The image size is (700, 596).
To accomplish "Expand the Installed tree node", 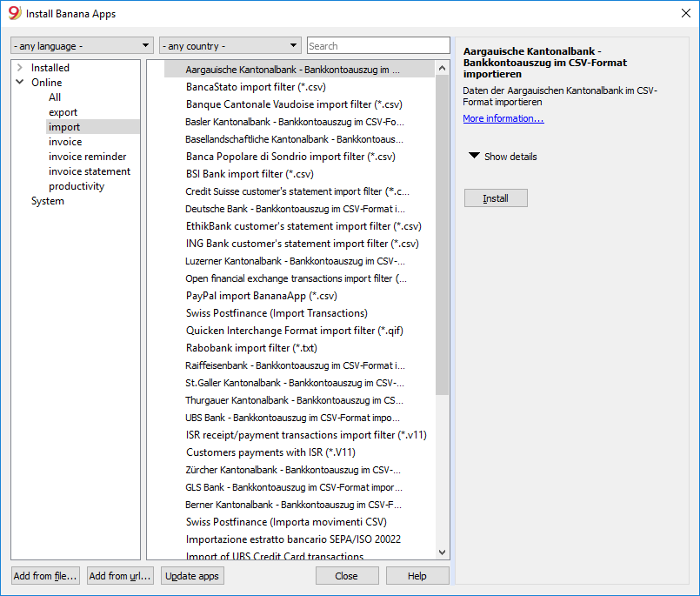I will point(20,68).
